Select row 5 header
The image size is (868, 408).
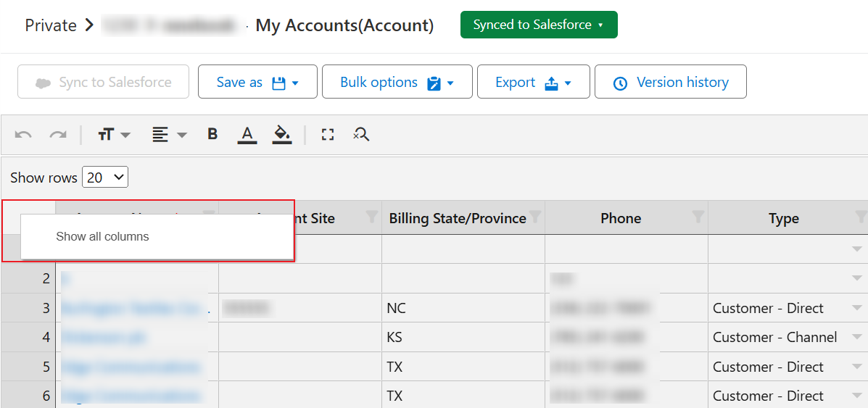[28, 367]
